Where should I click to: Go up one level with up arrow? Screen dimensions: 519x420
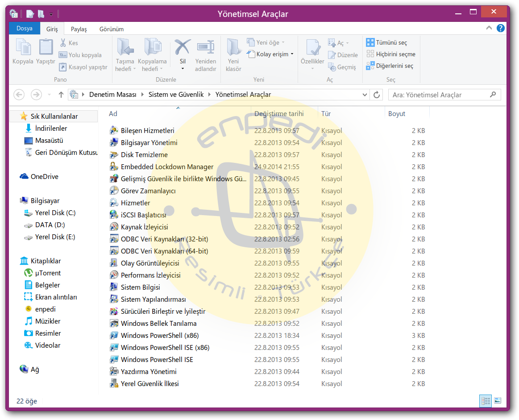tap(61, 95)
